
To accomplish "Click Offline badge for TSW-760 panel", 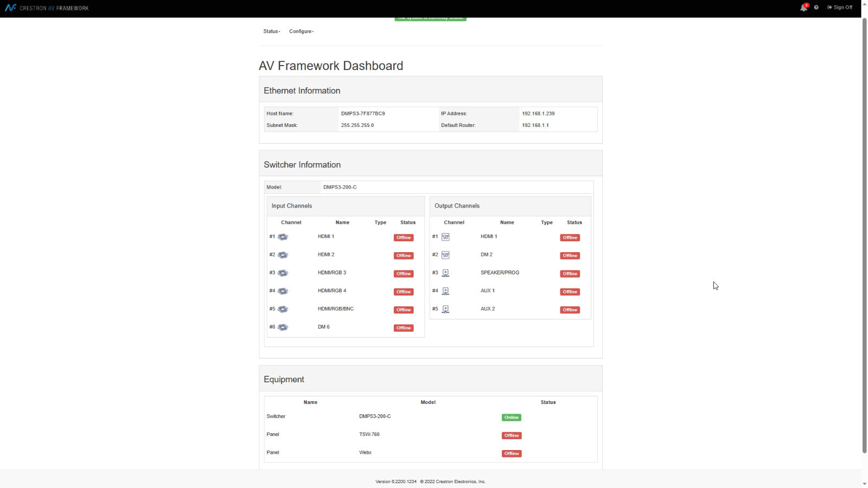I will pyautogui.click(x=512, y=435).
